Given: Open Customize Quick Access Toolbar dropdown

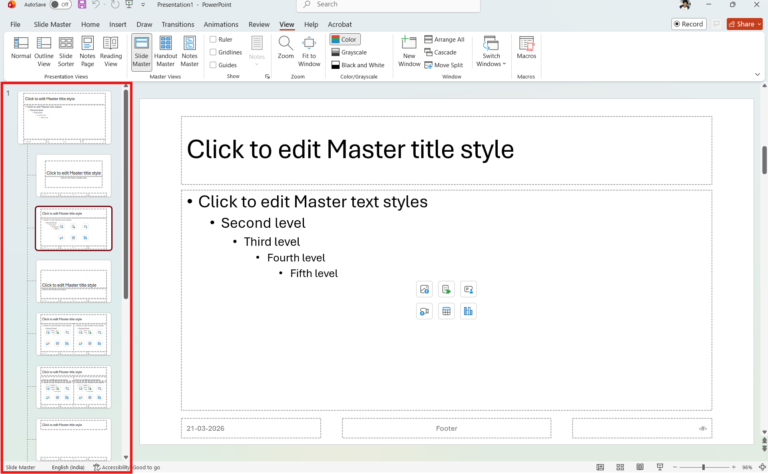Looking at the screenshot, I should click(x=143, y=4).
